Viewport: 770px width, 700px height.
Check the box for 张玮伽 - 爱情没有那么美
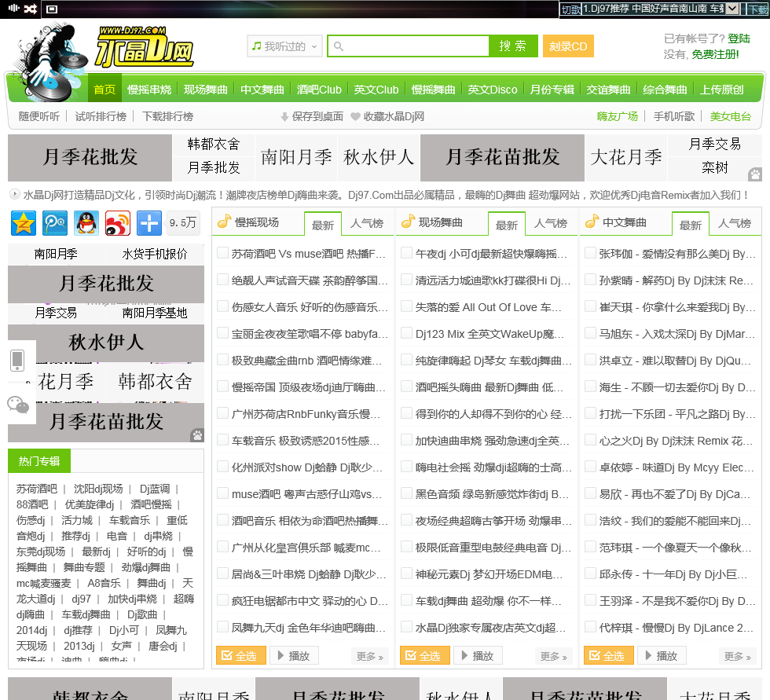[x=591, y=253]
